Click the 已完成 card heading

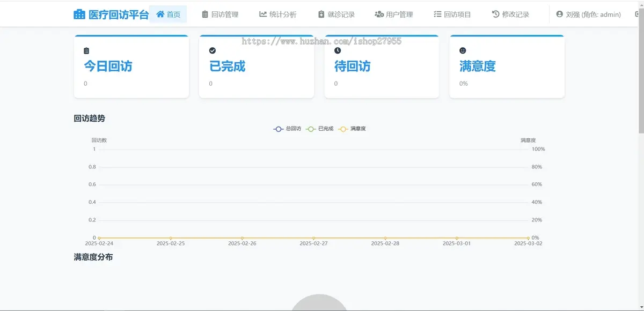227,66
